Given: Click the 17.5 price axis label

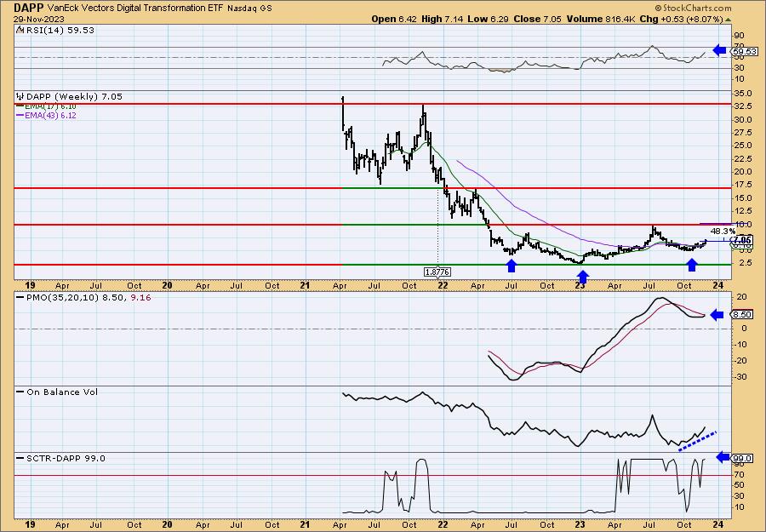Looking at the screenshot, I should (x=742, y=185).
